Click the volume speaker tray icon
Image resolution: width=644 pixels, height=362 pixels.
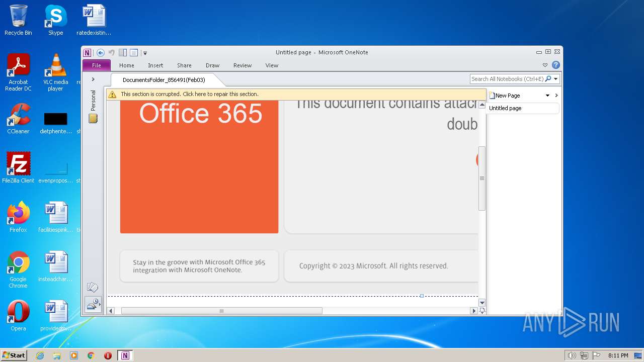click(x=572, y=355)
